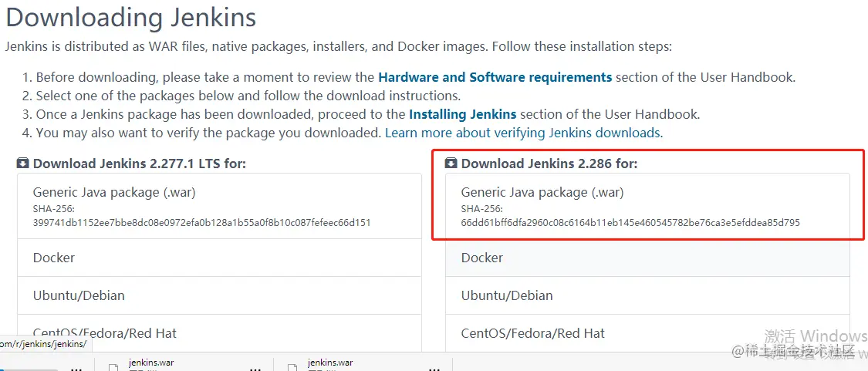Choose Ubuntu/Debian in the LTS list

point(79,295)
